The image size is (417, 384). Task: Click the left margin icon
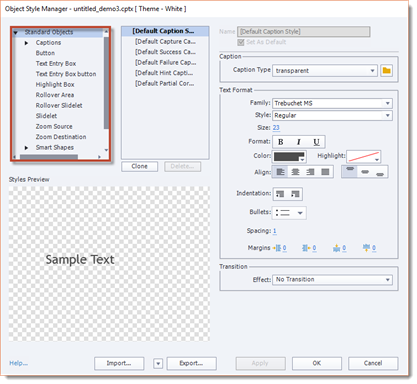coord(277,248)
